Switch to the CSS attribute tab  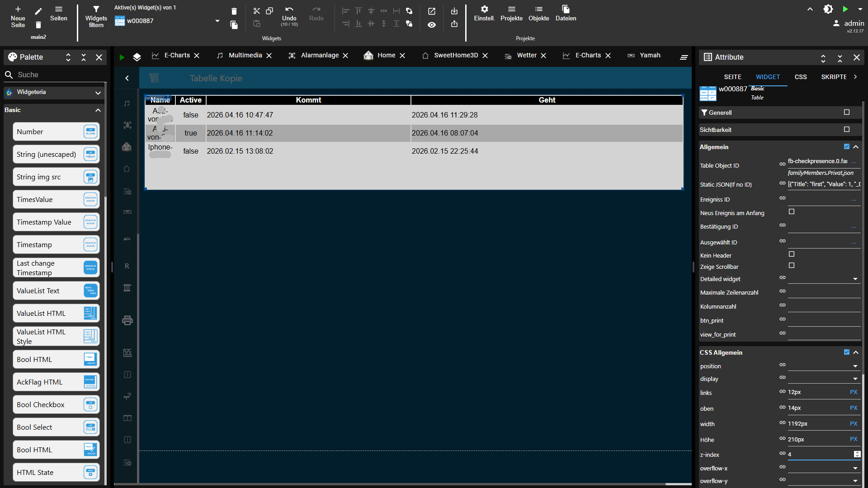[x=801, y=77]
